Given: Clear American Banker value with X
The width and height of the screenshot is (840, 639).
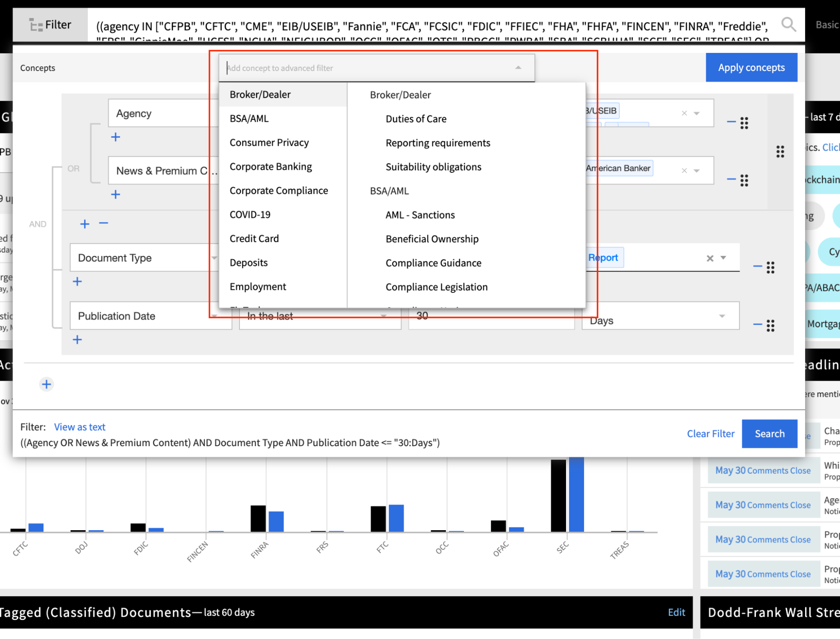Looking at the screenshot, I should pos(685,171).
